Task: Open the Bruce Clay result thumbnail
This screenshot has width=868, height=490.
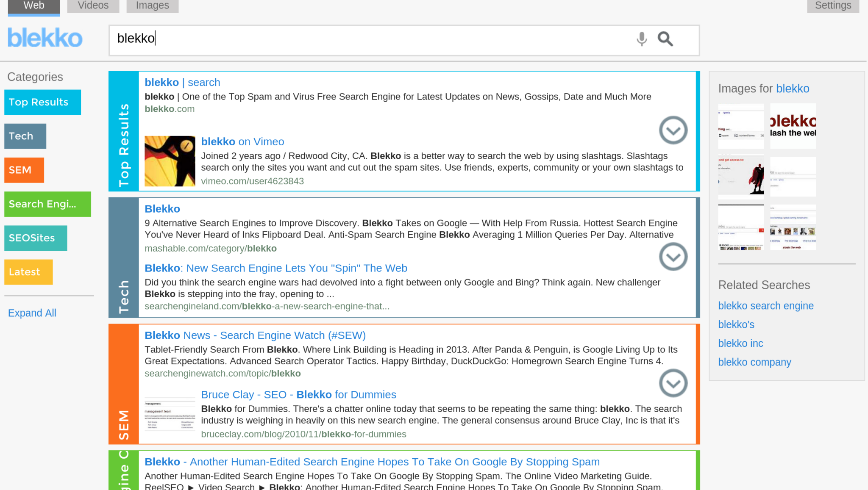Action: point(170,414)
